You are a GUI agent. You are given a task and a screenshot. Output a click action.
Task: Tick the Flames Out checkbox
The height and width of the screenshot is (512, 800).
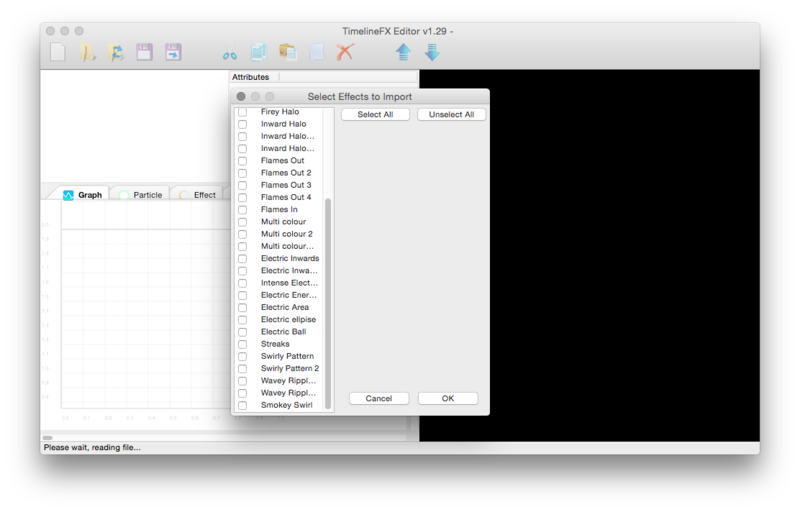point(242,161)
